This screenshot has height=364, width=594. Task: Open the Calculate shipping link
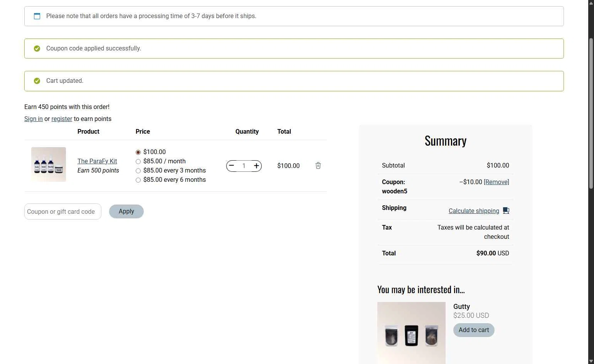(474, 211)
